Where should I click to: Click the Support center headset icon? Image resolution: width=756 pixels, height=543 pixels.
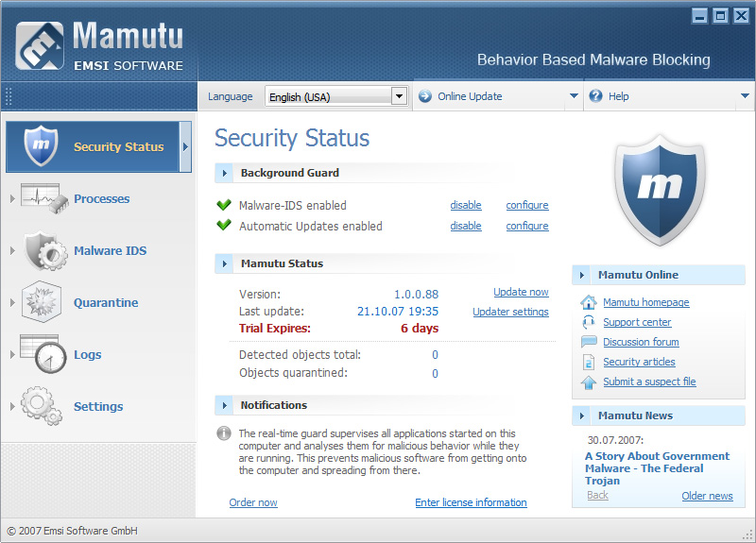[588, 322]
